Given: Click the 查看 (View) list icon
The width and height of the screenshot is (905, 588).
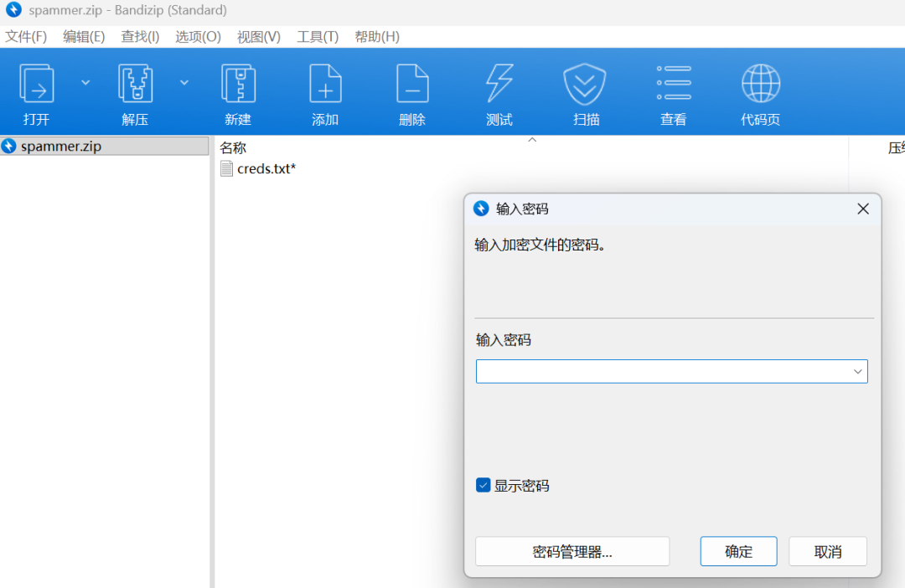Looking at the screenshot, I should (674, 83).
